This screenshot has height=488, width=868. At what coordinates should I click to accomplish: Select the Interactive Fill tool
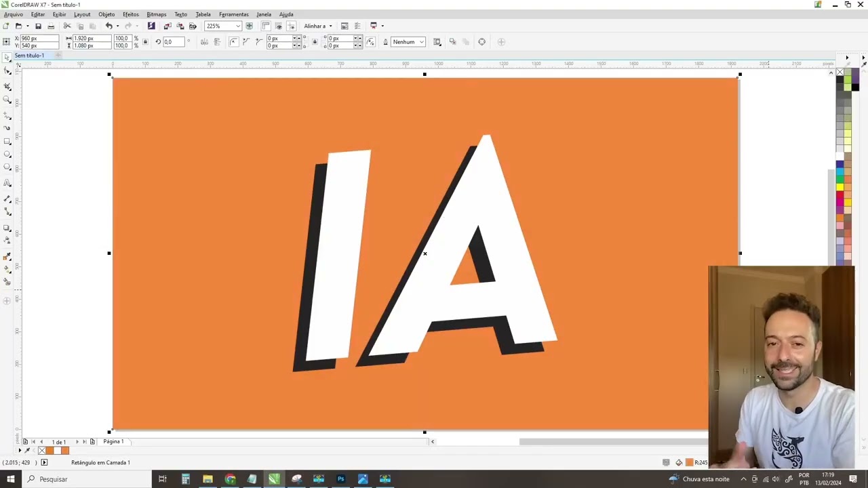click(x=7, y=269)
